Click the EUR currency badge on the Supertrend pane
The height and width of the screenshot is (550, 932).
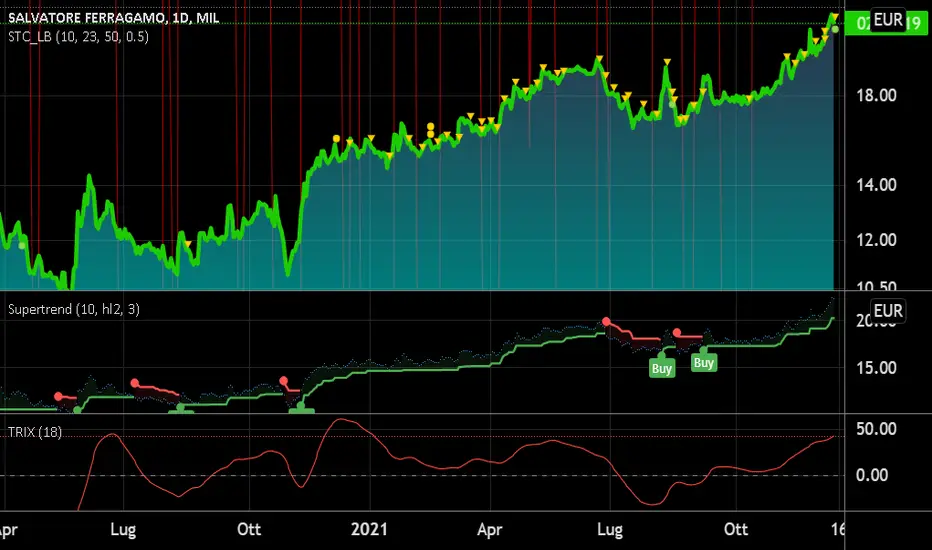tap(888, 311)
